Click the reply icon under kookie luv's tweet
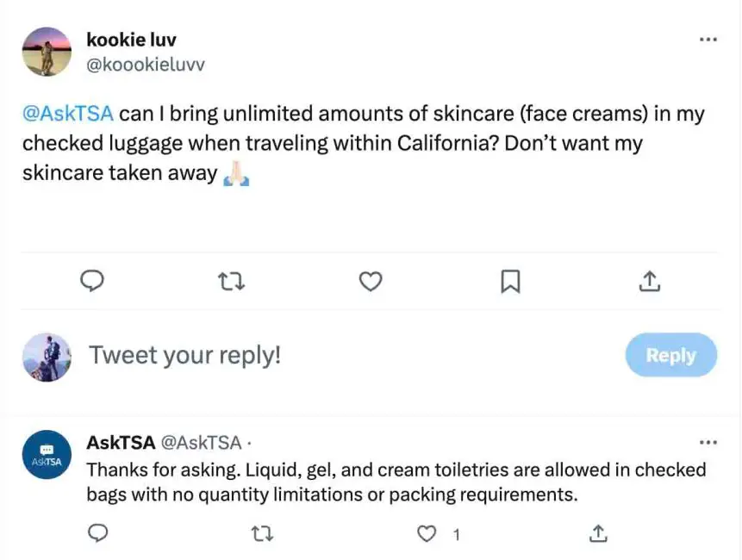The width and height of the screenshot is (742, 560). pyautogui.click(x=92, y=281)
